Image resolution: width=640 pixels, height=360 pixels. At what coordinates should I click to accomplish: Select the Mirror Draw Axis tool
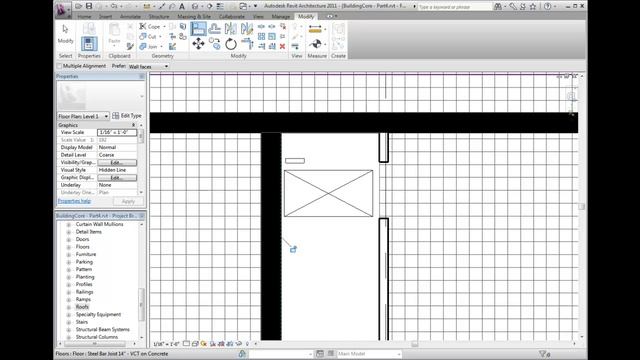coord(247,29)
